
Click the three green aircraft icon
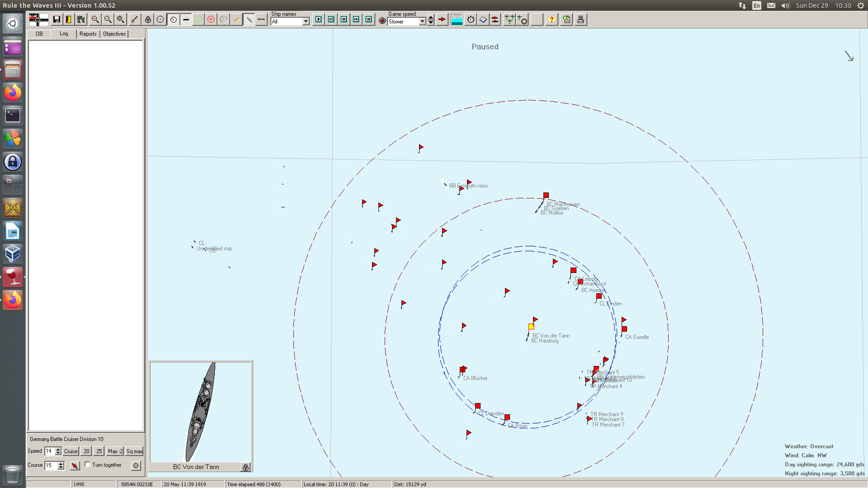[x=509, y=19]
